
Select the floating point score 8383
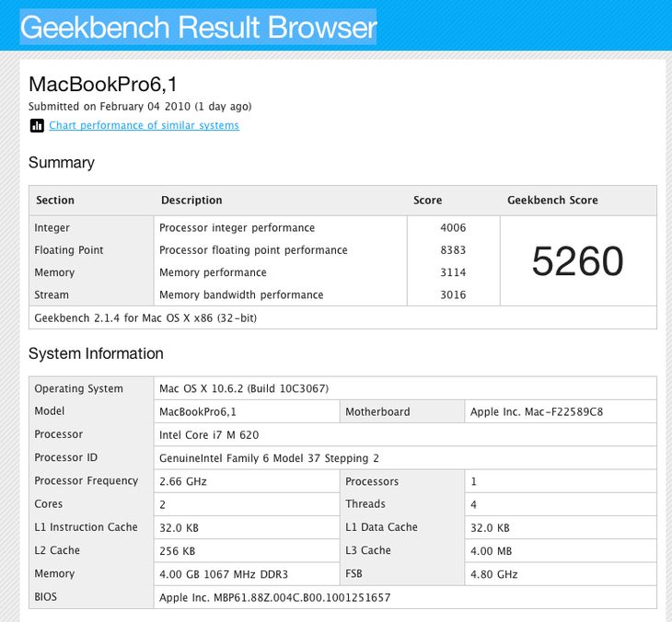tap(453, 250)
